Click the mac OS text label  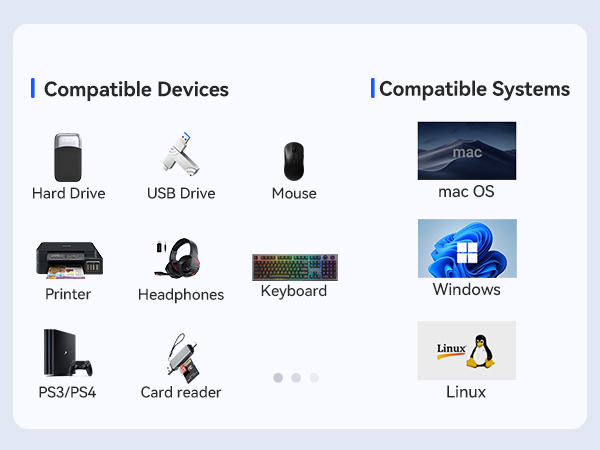[466, 191]
